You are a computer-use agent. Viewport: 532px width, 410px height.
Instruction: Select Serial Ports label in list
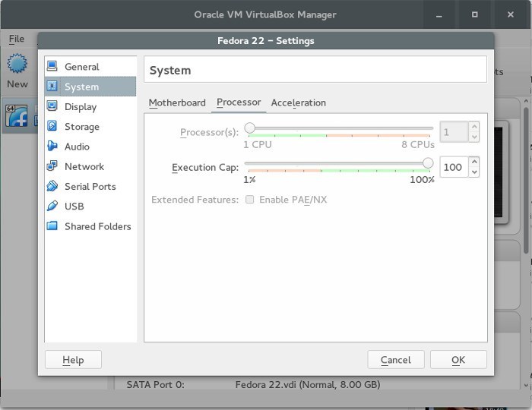(x=90, y=187)
